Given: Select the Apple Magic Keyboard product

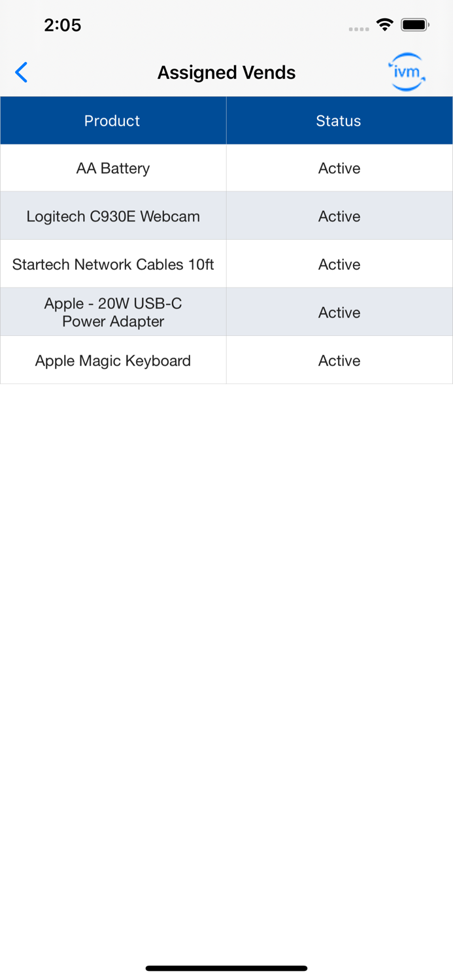Looking at the screenshot, I should point(113,361).
